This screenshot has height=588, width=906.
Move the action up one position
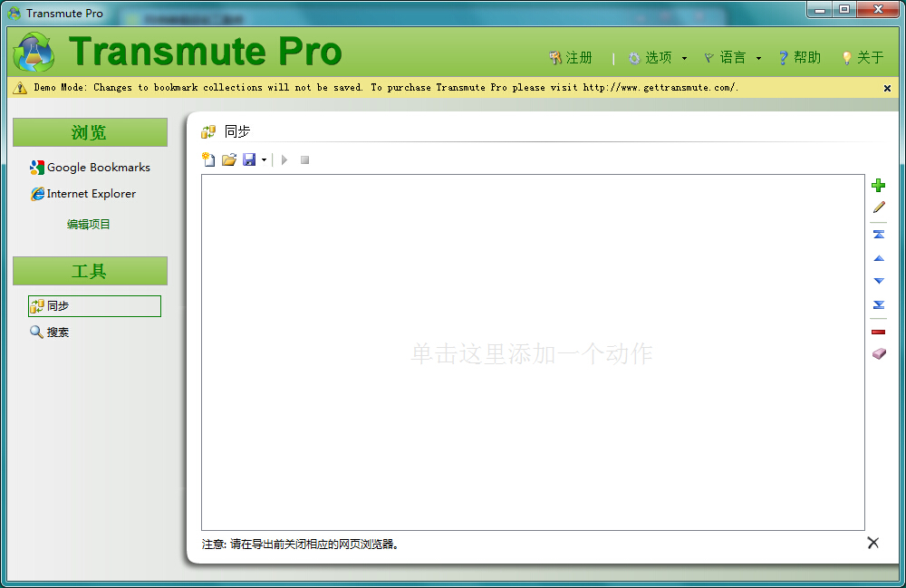pos(878,258)
